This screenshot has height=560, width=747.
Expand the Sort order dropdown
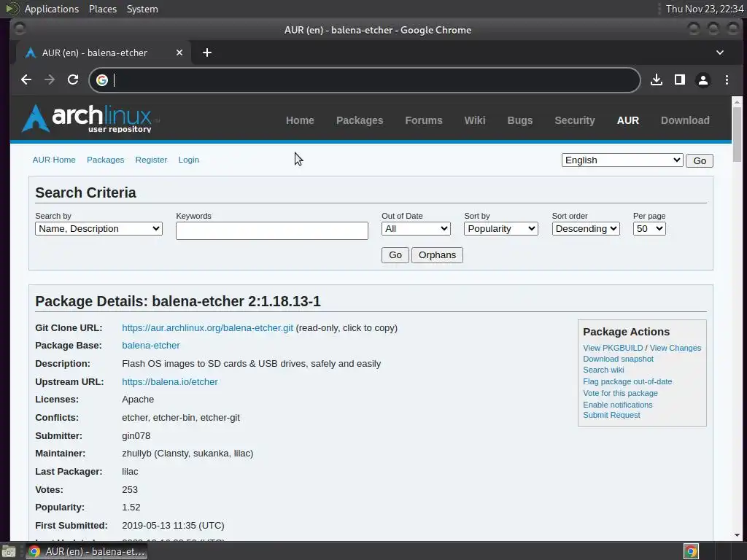pyautogui.click(x=586, y=228)
